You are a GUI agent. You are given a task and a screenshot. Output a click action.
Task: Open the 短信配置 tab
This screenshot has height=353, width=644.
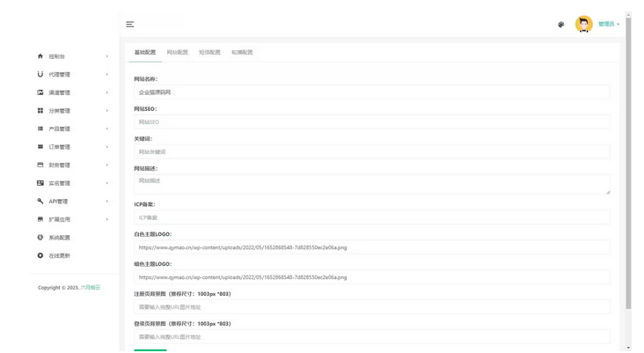209,53
